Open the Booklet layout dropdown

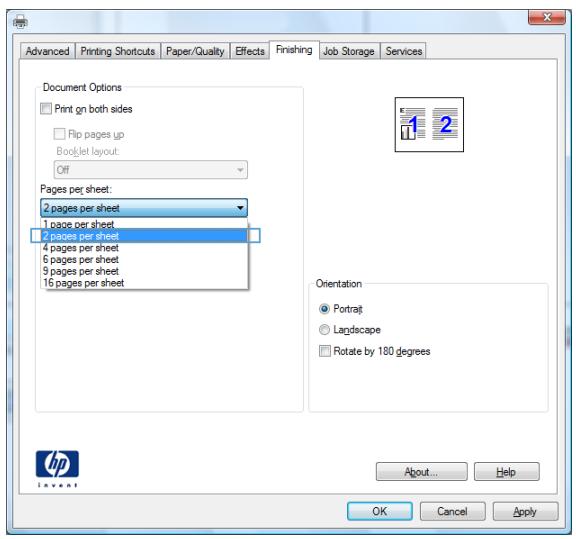[x=151, y=170]
